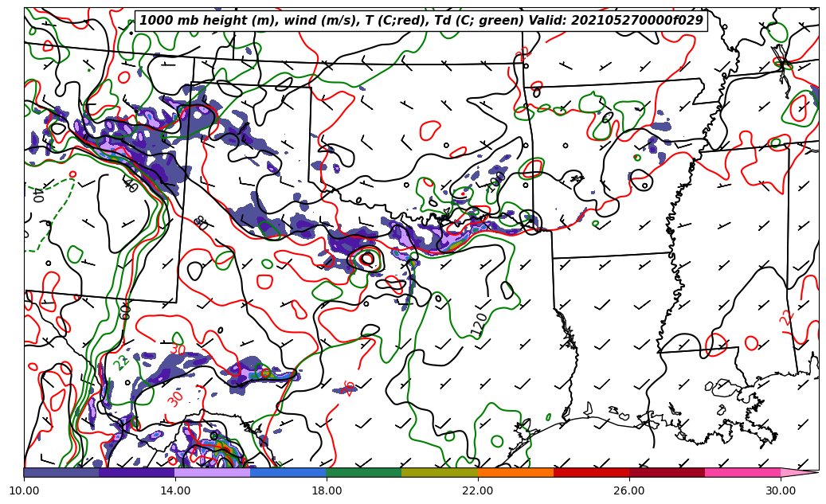Select the dark maroon 26–28 colorbar segment
Viewport: 826px width, 504px height.
tap(667, 472)
